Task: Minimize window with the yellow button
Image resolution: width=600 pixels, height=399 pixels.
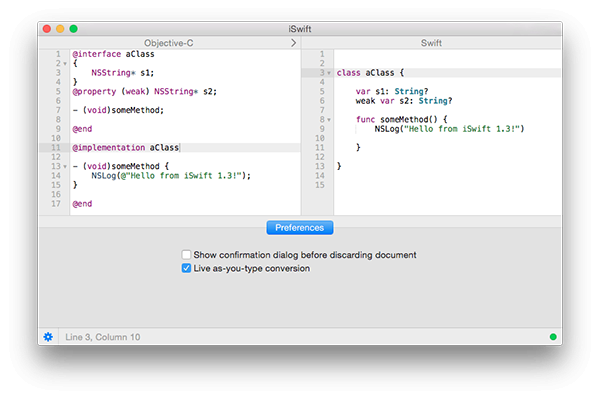Action: click(60, 29)
